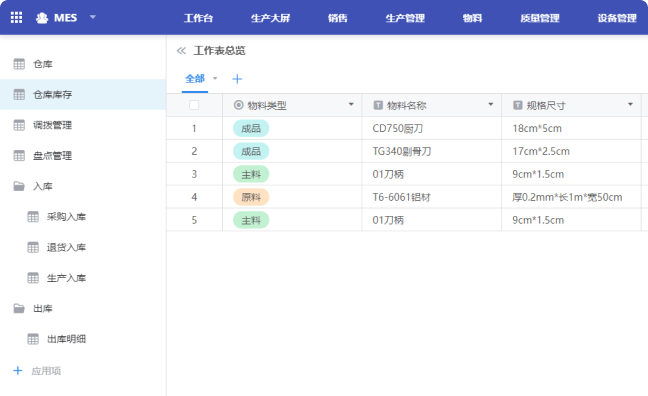Open the 质量管理 menu
The image size is (648, 396).
540,18
